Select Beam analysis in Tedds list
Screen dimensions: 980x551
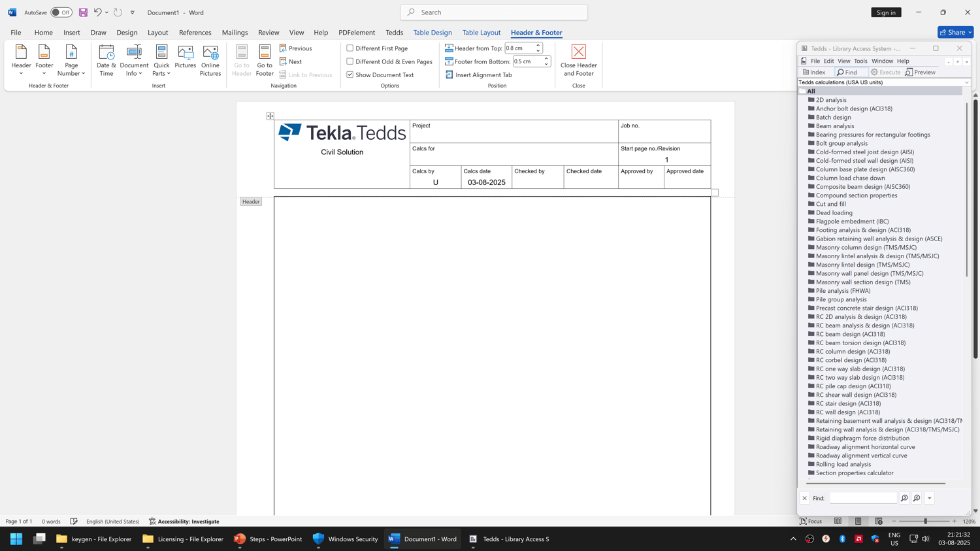coord(834,126)
